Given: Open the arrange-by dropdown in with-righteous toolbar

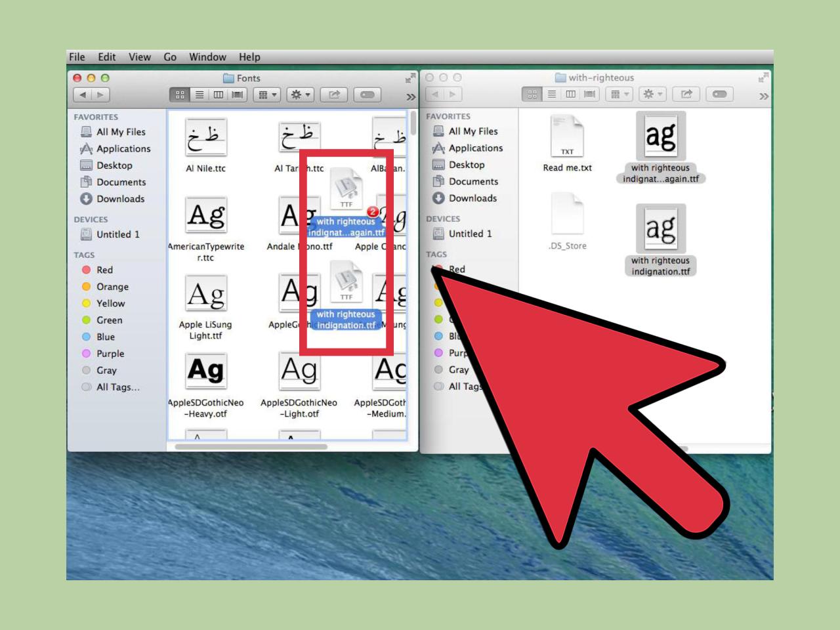Looking at the screenshot, I should coord(619,93).
